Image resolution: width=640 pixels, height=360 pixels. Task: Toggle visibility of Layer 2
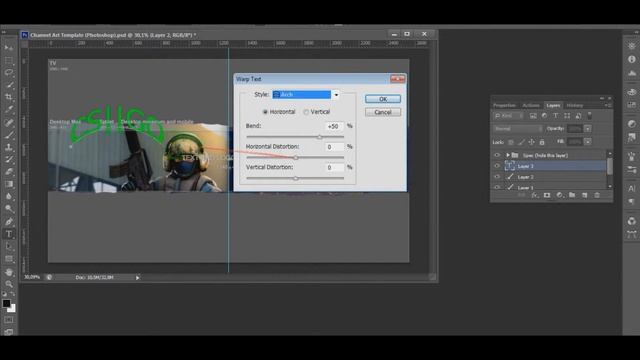(497, 177)
